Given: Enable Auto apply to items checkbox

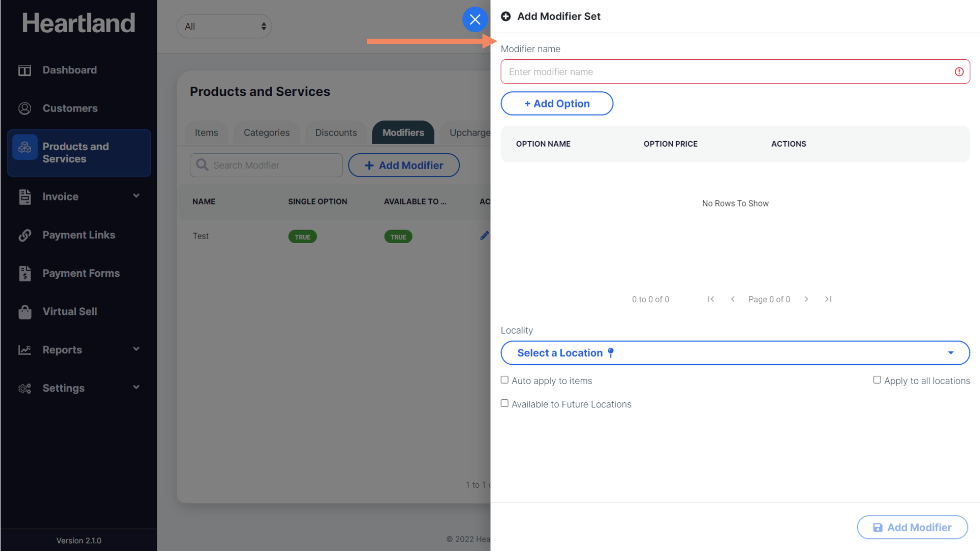Looking at the screenshot, I should pyautogui.click(x=505, y=380).
